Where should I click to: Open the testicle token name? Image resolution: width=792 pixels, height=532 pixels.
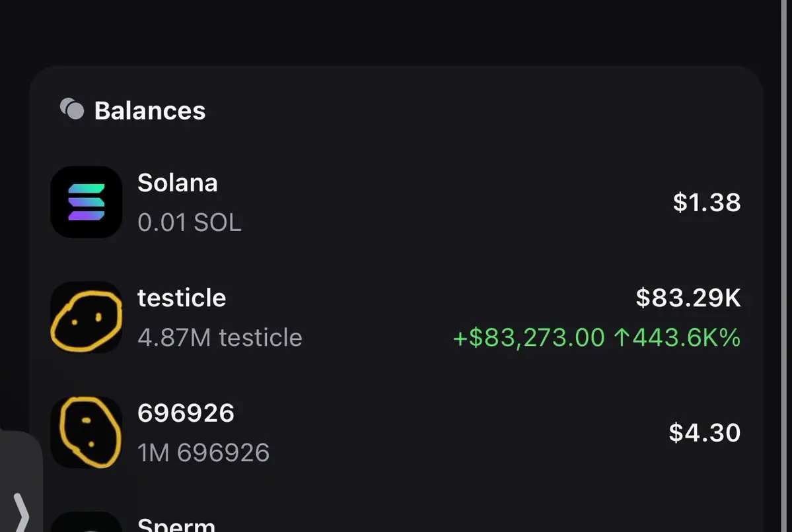(x=182, y=298)
